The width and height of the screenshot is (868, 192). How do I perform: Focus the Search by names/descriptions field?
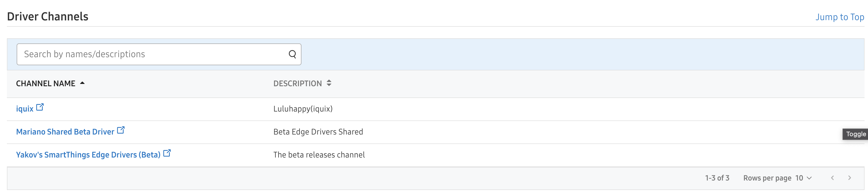click(152, 54)
